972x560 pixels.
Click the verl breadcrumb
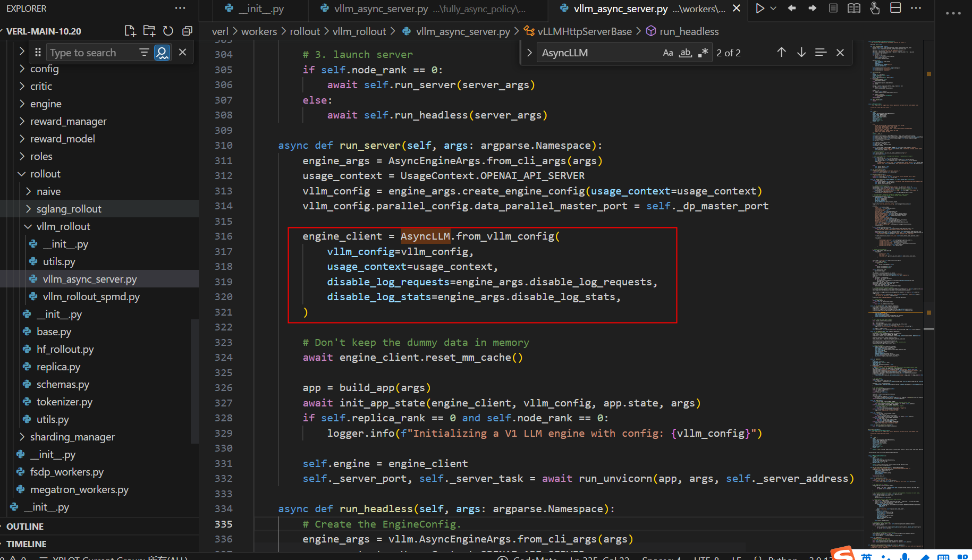(220, 31)
